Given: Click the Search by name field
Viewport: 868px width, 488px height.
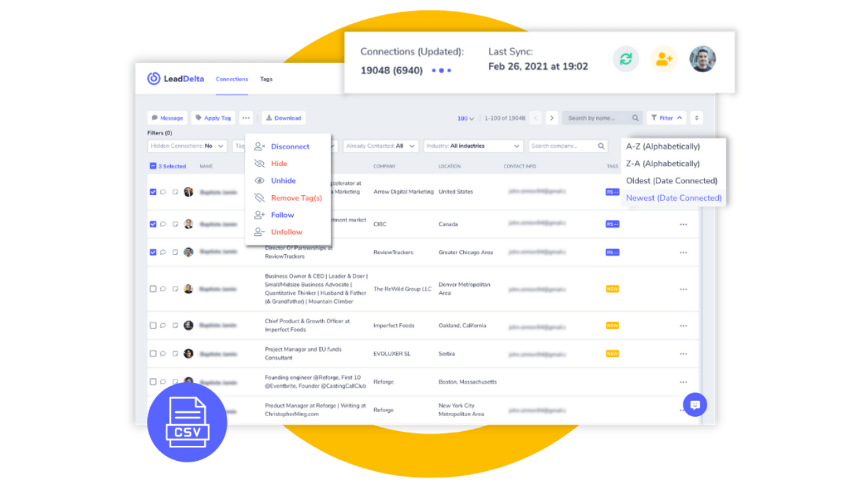Looking at the screenshot, I should click(598, 118).
